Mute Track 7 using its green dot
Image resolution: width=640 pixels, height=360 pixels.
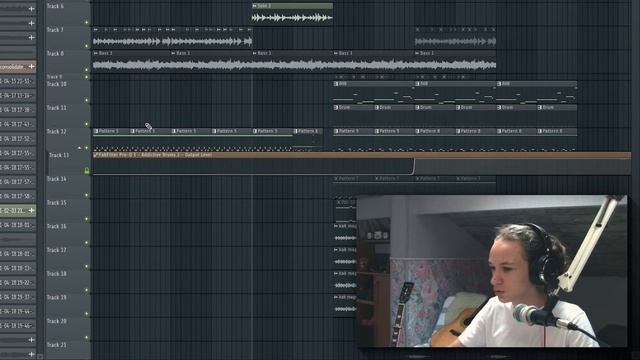pyautogui.click(x=87, y=46)
